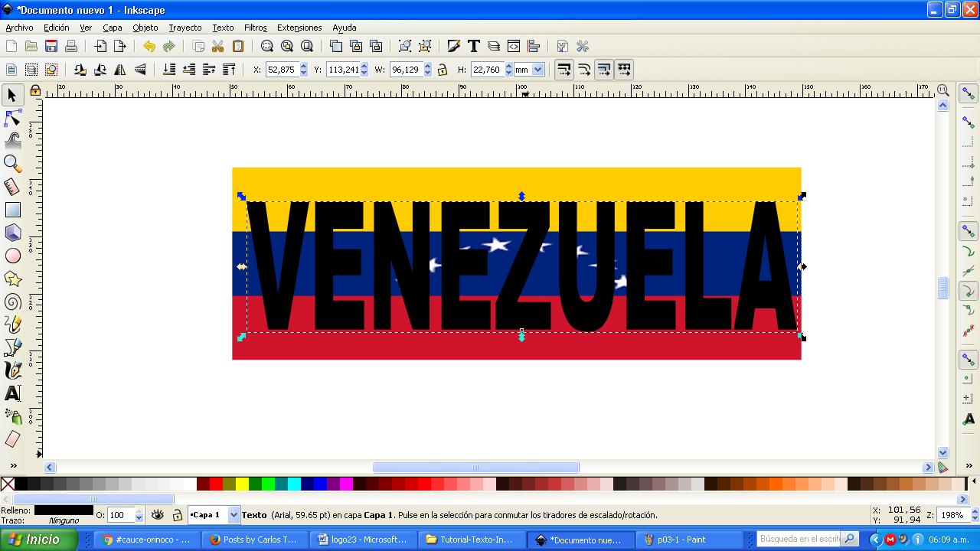Image resolution: width=980 pixels, height=551 pixels.
Task: Select the Node edit tool
Action: (x=12, y=118)
